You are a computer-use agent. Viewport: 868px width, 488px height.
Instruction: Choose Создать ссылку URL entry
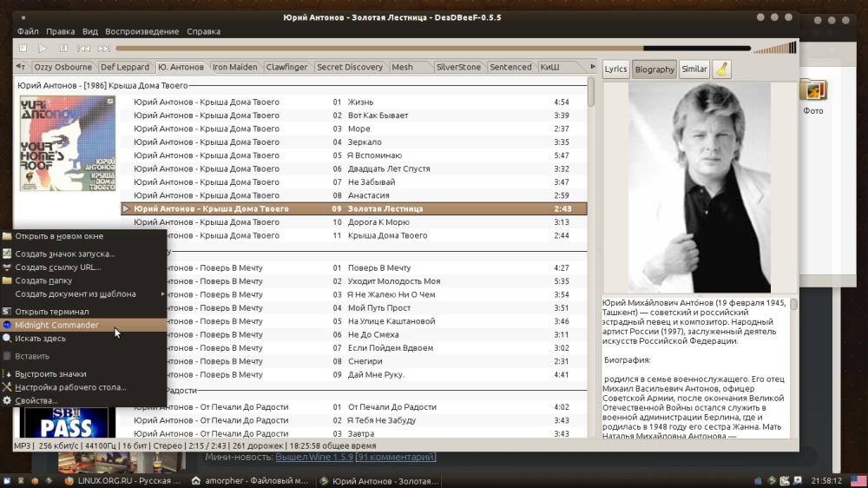pos(83,267)
